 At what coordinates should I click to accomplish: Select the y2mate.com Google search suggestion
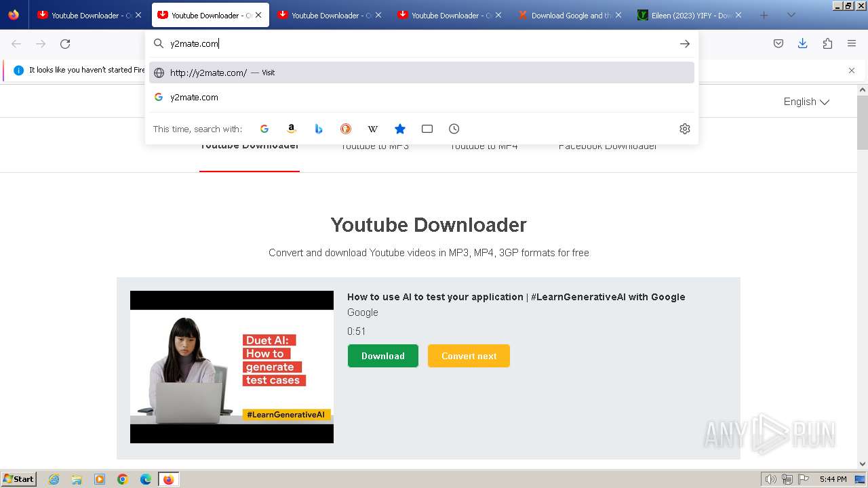(422, 97)
